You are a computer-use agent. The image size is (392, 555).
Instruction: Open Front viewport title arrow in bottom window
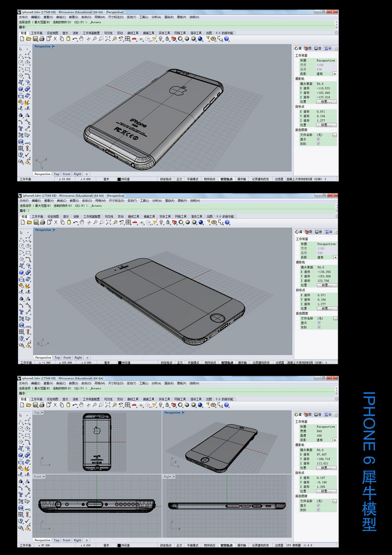coord(44,477)
